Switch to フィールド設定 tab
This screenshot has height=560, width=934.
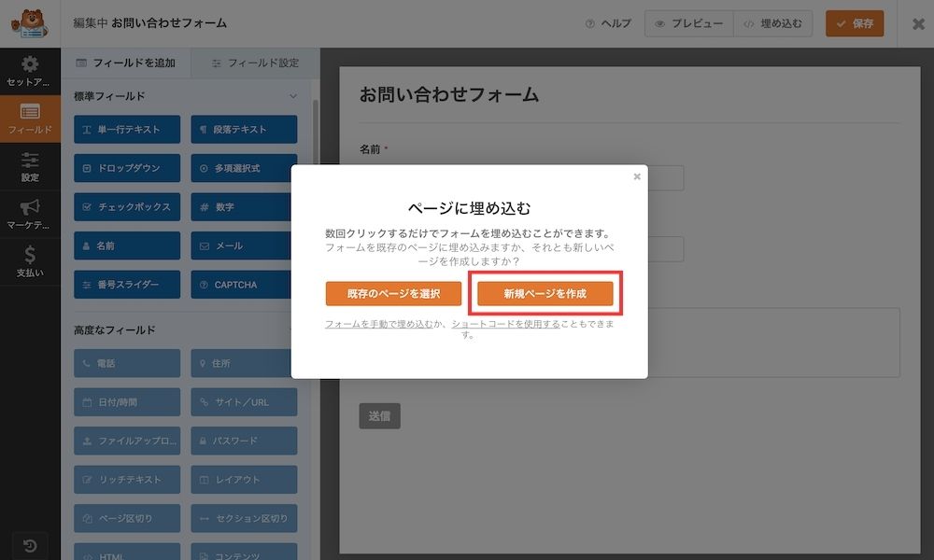click(x=255, y=63)
